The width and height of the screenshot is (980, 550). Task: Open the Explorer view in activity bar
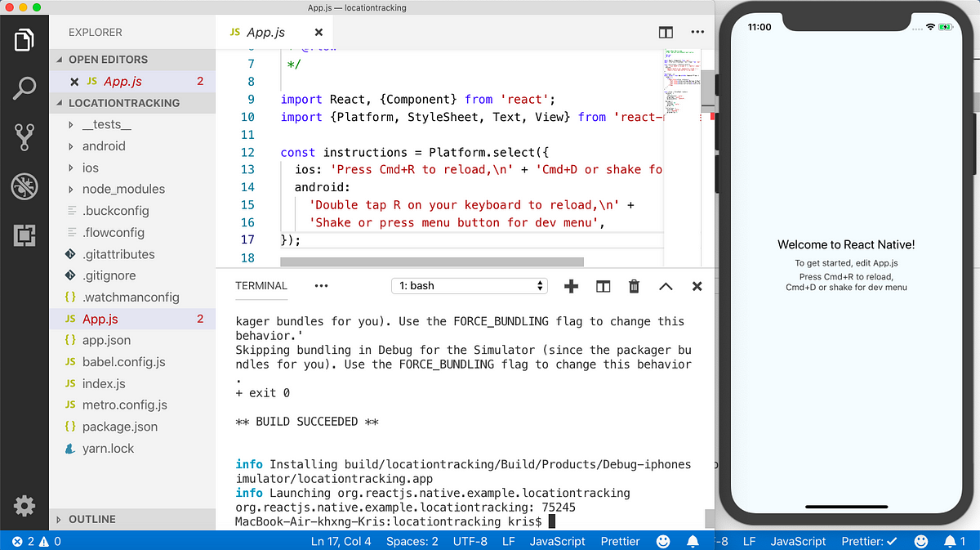tap(24, 39)
